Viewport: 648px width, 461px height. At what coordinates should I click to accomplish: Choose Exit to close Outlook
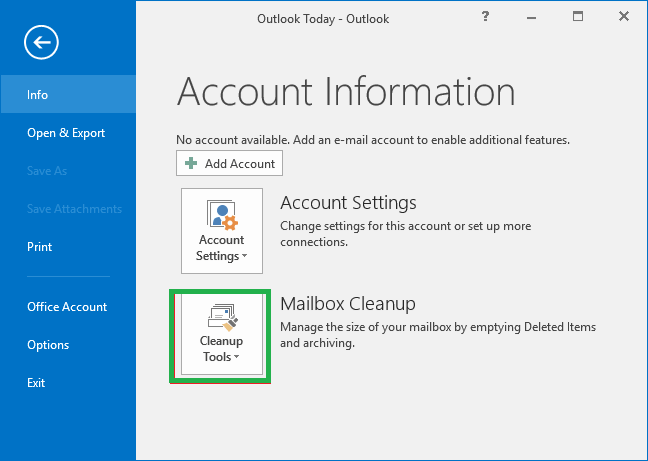pos(68,383)
